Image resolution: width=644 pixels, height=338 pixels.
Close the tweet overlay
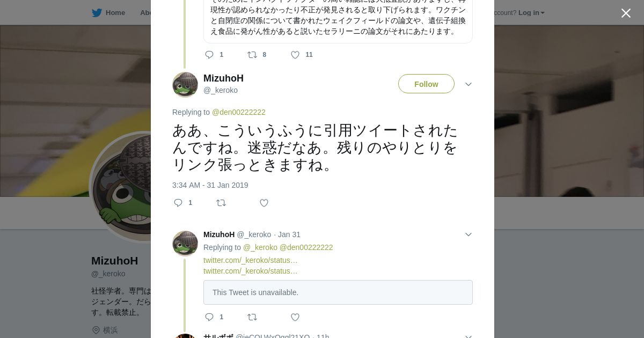pyautogui.click(x=626, y=13)
